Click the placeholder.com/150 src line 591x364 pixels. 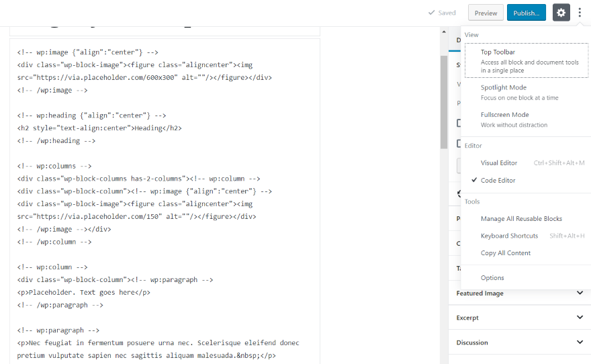pos(136,216)
